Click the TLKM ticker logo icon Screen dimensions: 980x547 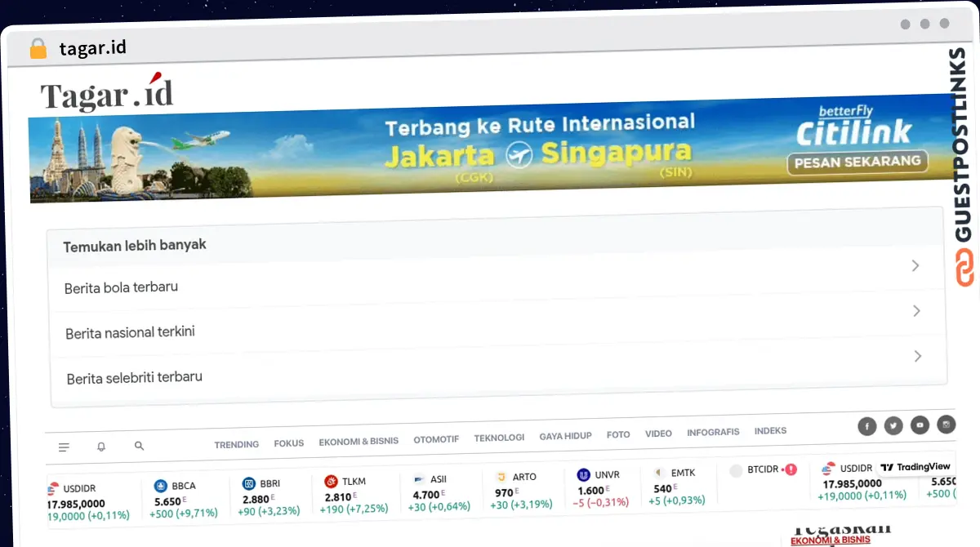point(331,481)
